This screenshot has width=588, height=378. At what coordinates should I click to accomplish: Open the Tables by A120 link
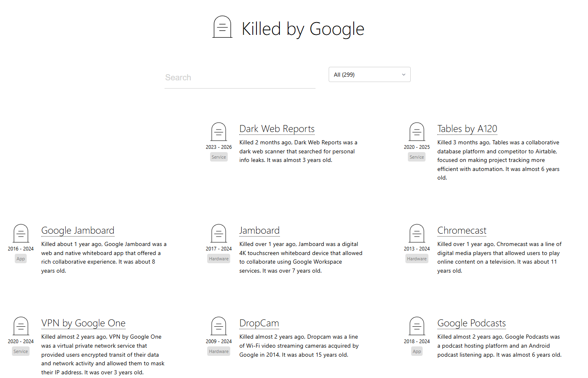(x=467, y=129)
